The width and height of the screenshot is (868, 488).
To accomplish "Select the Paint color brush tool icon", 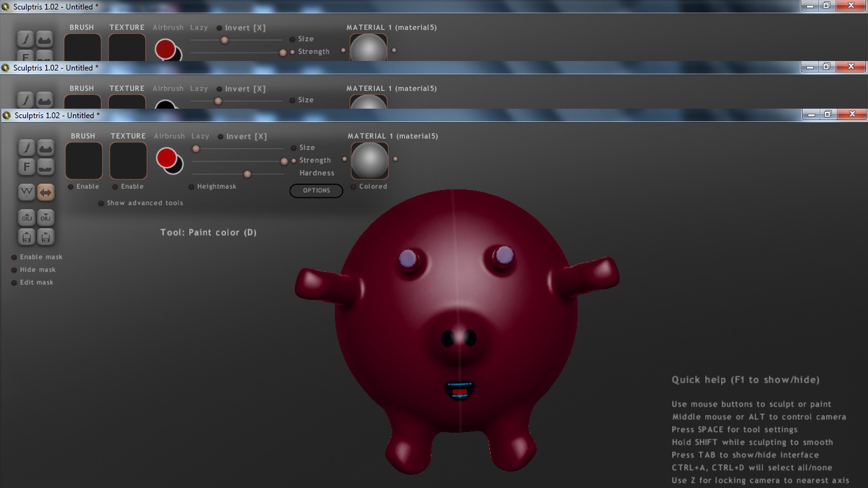I will tap(26, 147).
